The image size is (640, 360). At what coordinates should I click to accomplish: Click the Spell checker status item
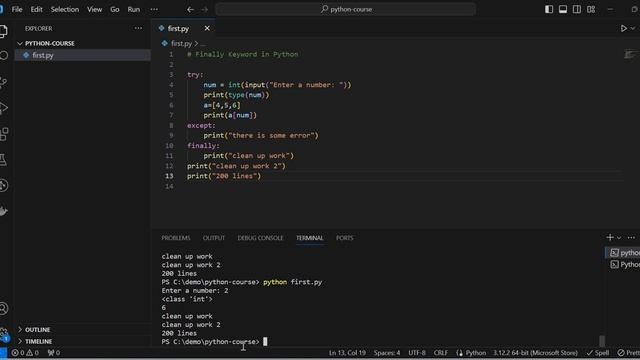tap(598, 353)
